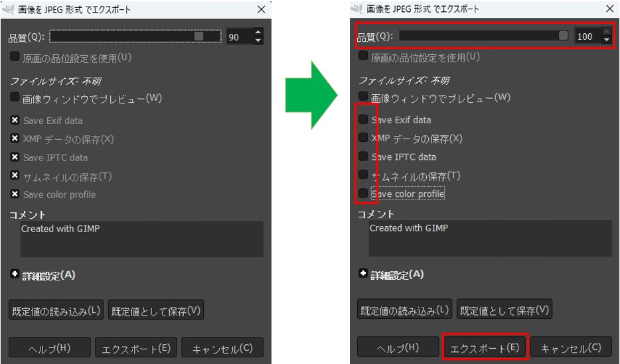620x364 pixels.
Task: Check Save IPTC data in the right dialog
Action: pos(363,156)
